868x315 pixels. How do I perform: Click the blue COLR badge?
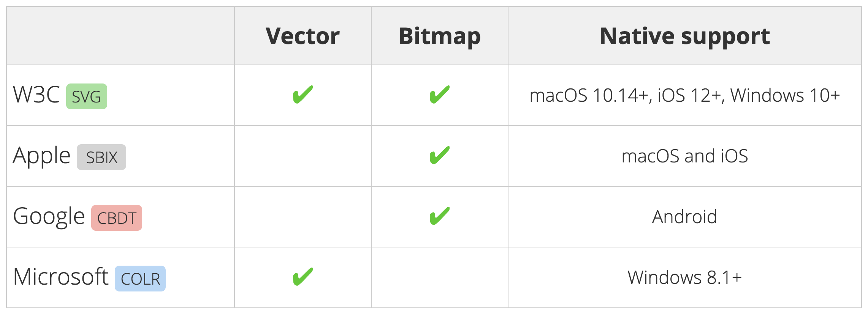140,279
